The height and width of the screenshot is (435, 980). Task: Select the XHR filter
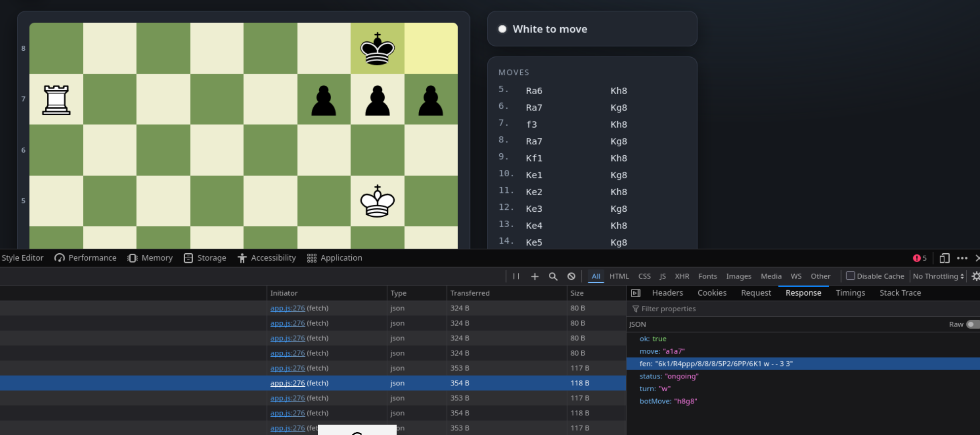coord(682,276)
